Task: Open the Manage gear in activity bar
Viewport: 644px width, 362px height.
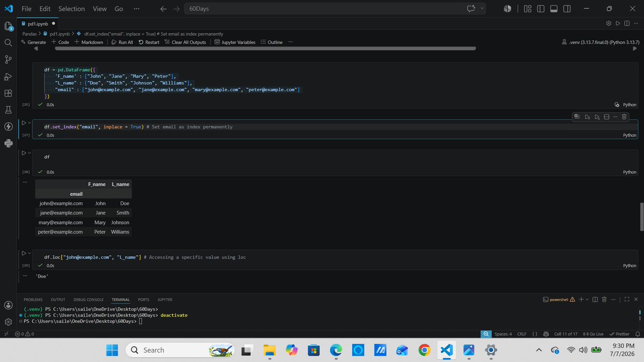Action: [x=8, y=322]
